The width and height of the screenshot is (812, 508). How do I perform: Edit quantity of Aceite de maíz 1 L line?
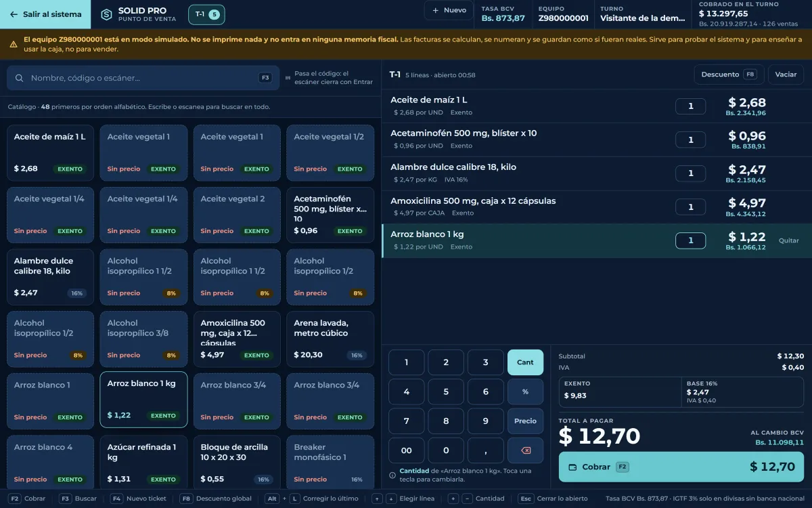point(691,106)
